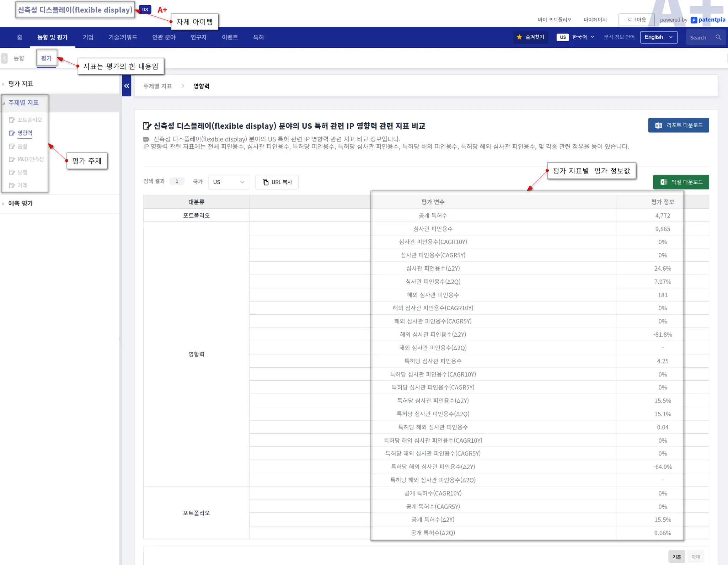The width and height of the screenshot is (728, 565).
Task: Collapse the sidebar with double-chevron icon
Action: (x=127, y=86)
